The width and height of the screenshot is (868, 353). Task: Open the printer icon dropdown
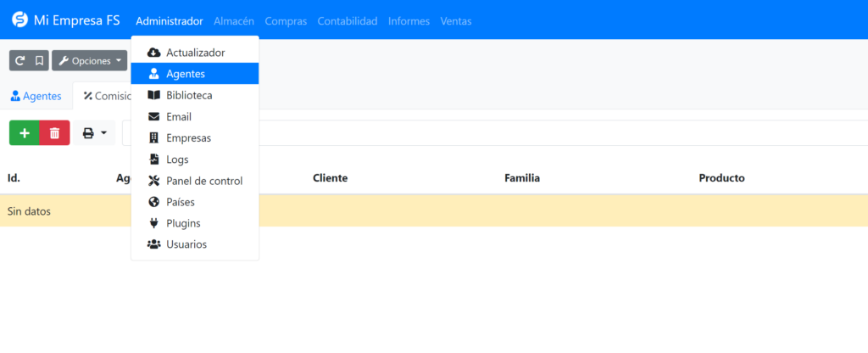point(94,133)
